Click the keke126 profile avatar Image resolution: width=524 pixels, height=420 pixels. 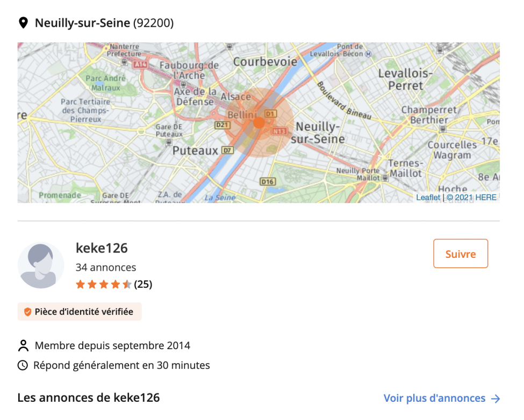[41, 265]
